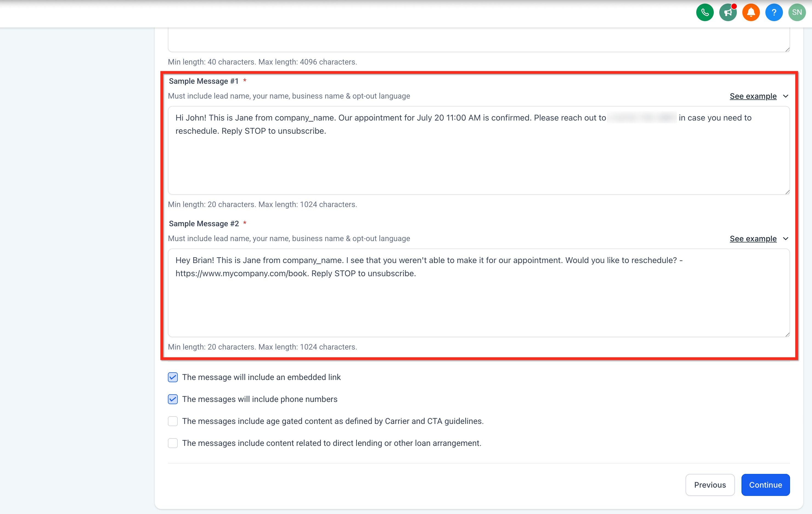Image resolution: width=812 pixels, height=514 pixels.
Task: Check the direct lending content checkbox
Action: tap(173, 443)
